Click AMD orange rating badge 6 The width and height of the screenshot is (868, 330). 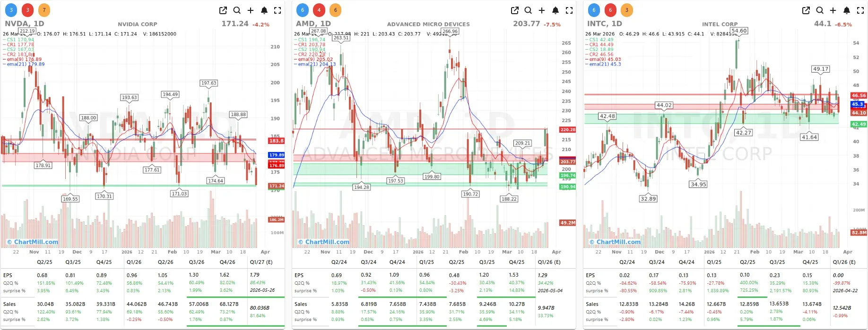click(335, 10)
